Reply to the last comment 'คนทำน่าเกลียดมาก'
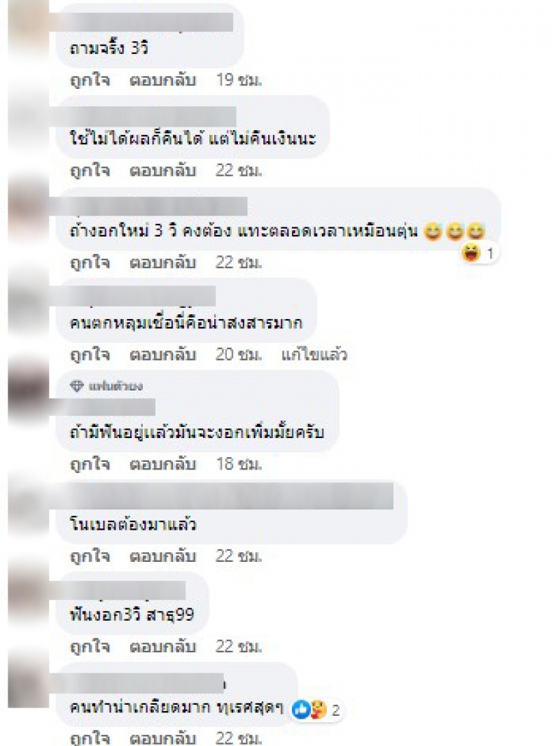 pyautogui.click(x=162, y=738)
